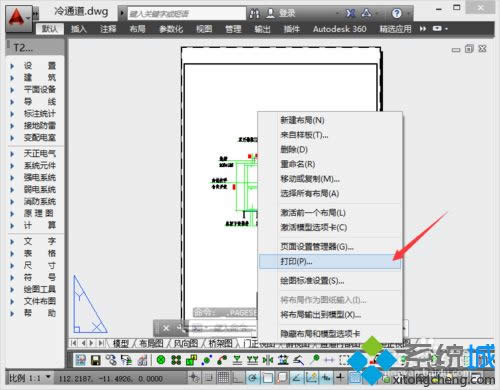Screen dimensions: 500x390
Task: Show more ribbon tabs via double arrow
Action: pos(423,29)
